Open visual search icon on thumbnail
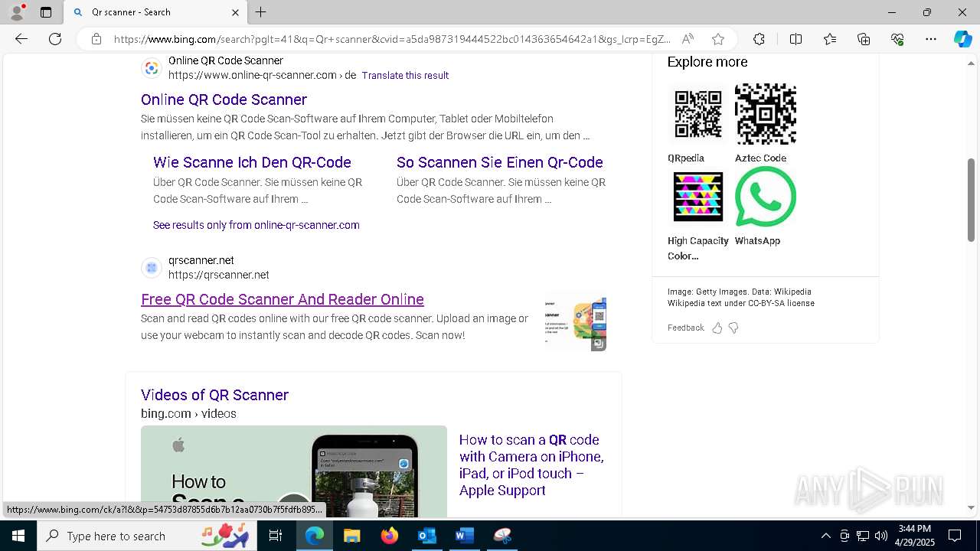 pyautogui.click(x=599, y=344)
